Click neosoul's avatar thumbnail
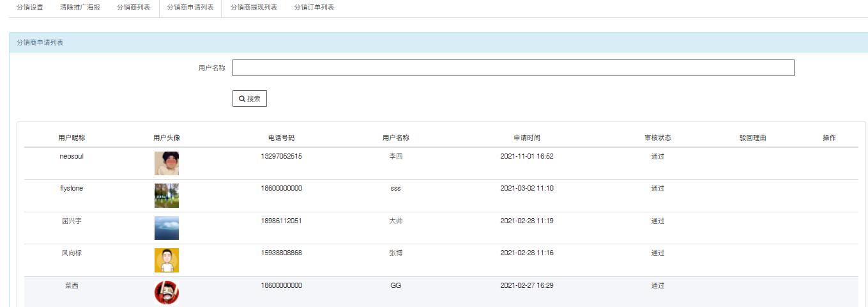868x307 pixels. click(167, 164)
